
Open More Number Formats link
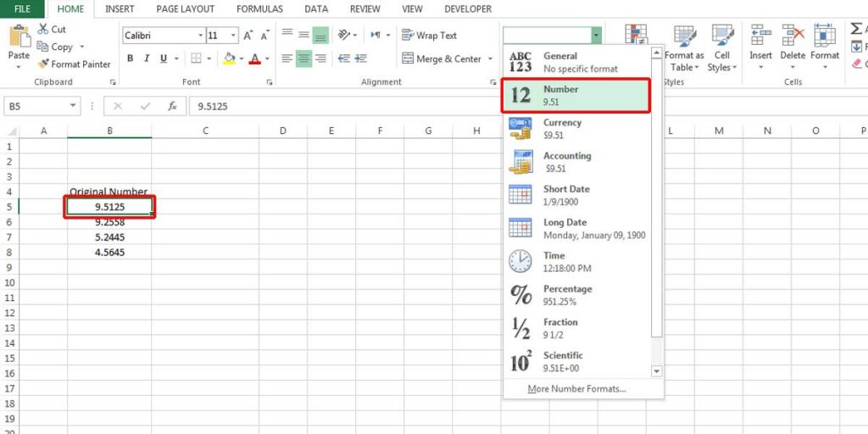pos(576,388)
